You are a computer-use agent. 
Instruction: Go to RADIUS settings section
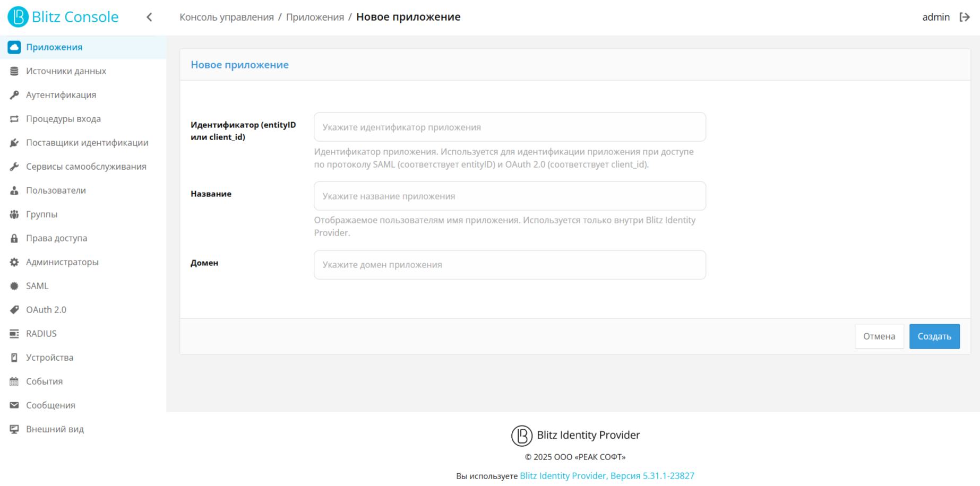[41, 334]
